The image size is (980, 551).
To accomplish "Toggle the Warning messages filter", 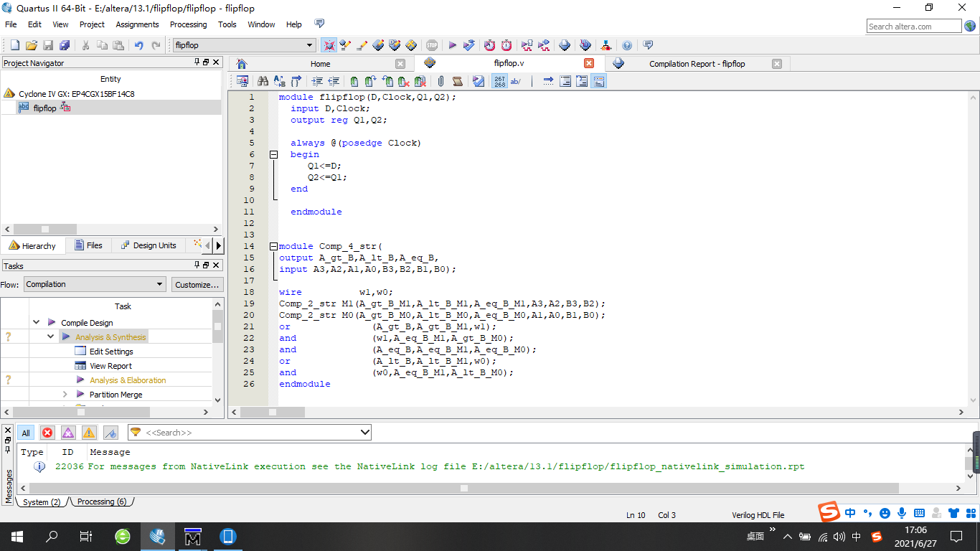I will coord(89,433).
